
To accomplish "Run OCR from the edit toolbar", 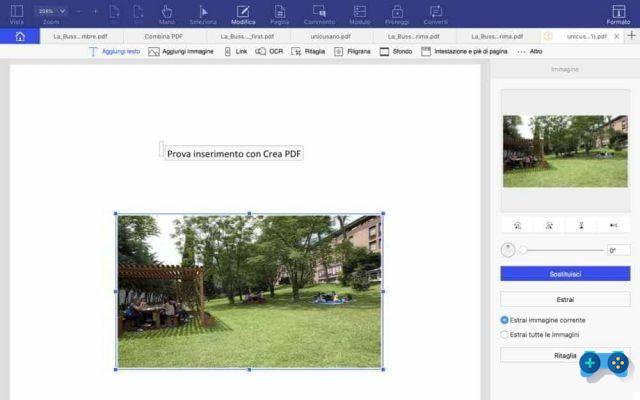I will (x=269, y=51).
